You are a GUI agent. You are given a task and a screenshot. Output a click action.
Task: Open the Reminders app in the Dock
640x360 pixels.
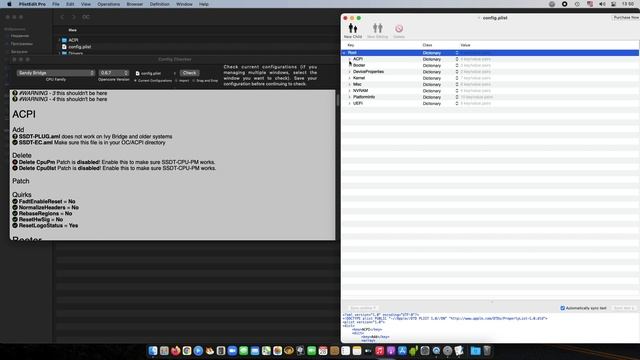[345, 351]
